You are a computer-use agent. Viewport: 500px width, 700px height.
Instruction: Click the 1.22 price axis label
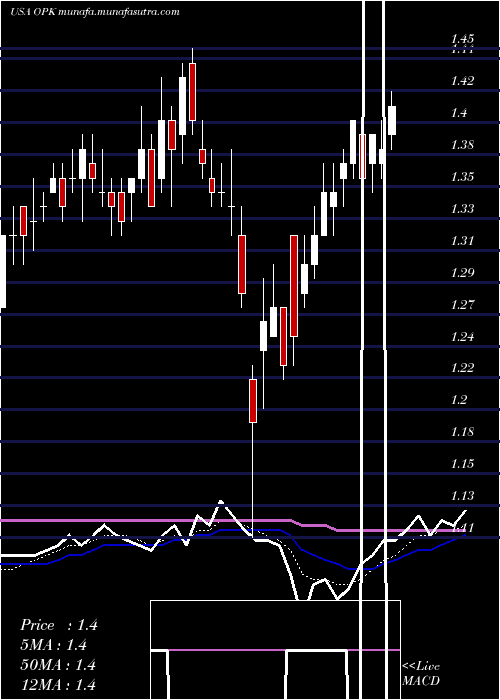click(462, 368)
